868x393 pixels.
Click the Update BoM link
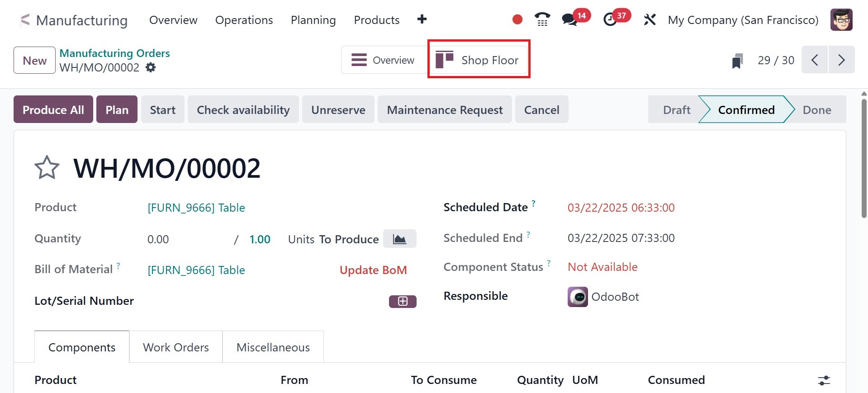click(x=373, y=270)
